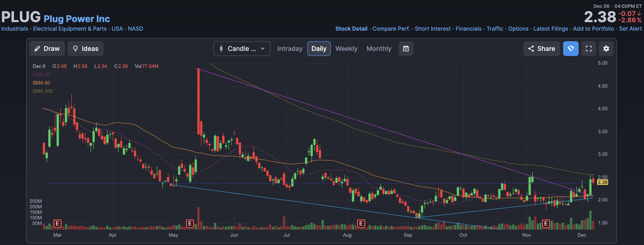This screenshot has height=245, width=644.
Task: Open the Ideas panel
Action: [86, 49]
